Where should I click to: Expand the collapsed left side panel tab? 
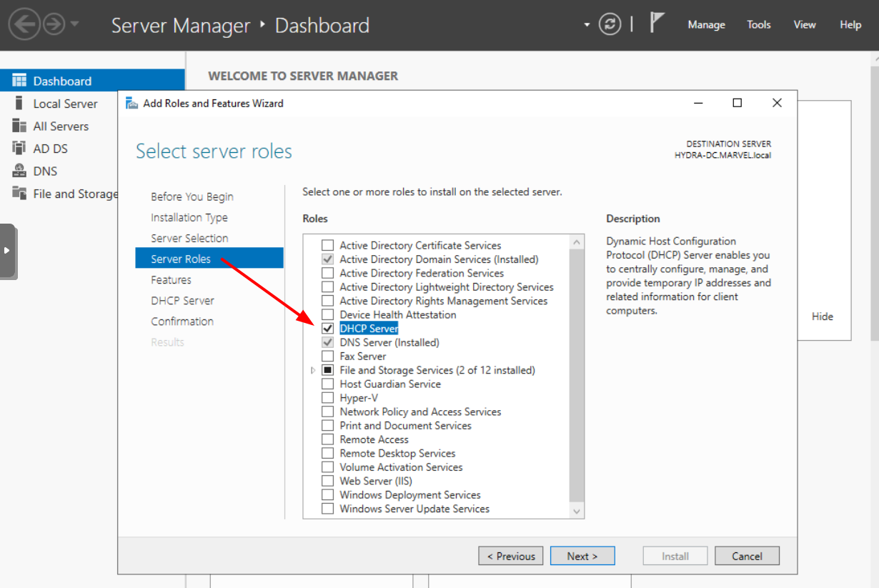coord(8,251)
